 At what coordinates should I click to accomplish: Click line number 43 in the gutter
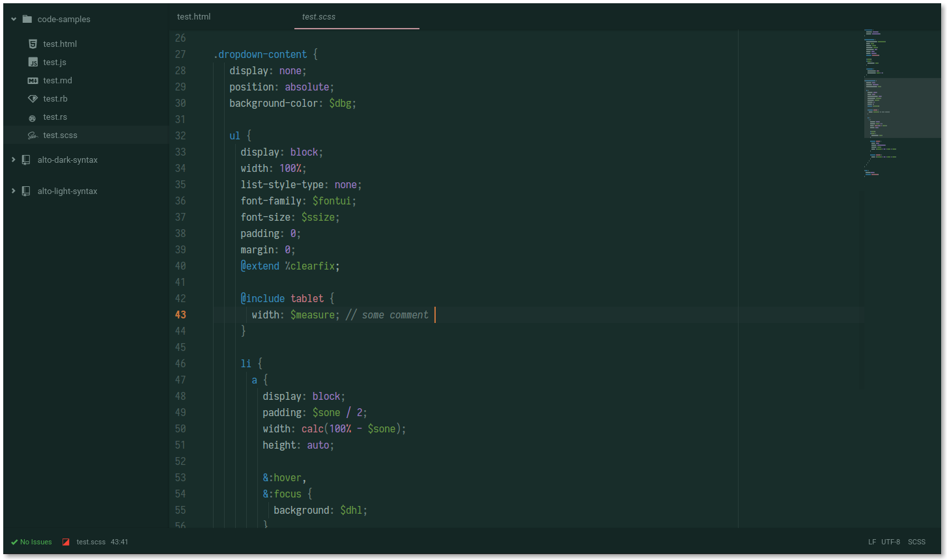pos(180,315)
